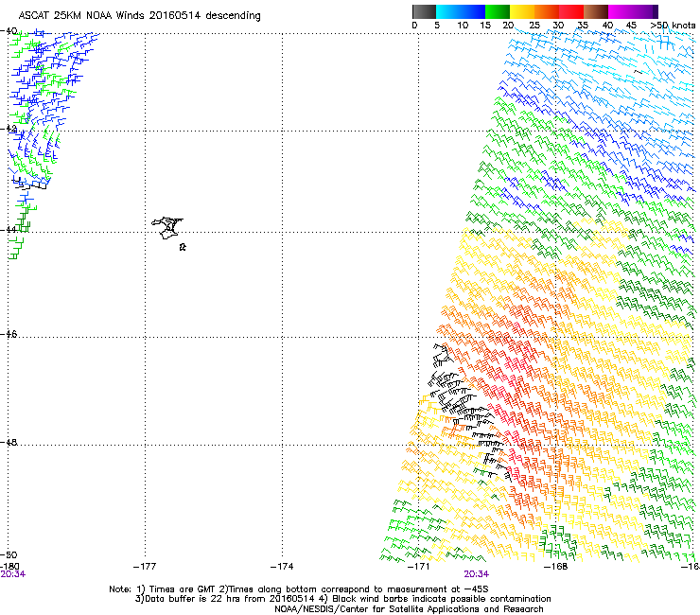Click the 'Data buffer is 22 hrs' note line
Viewport: 700px width, 615px height.
(x=342, y=599)
